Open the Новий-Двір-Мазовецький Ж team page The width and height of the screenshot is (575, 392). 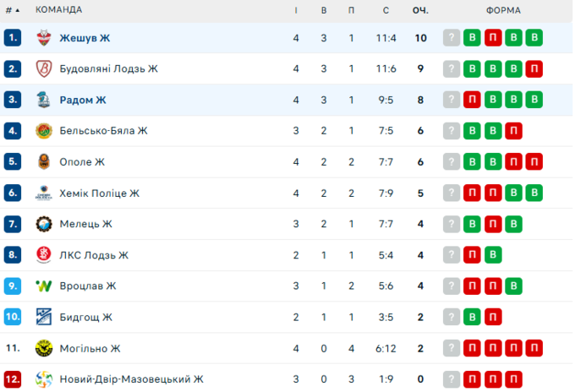pos(131,379)
